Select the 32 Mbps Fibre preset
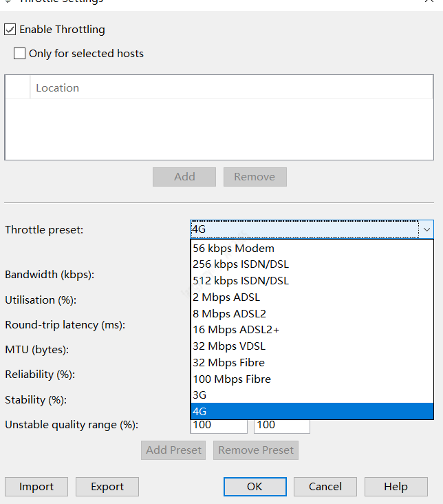Image resolution: width=443 pixels, height=504 pixels. click(312, 363)
